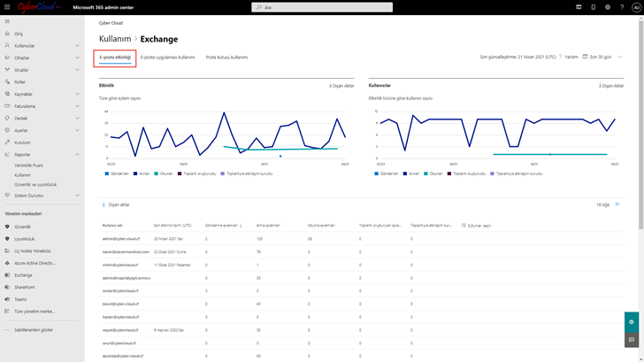
Task: Open the Uyumluluk admin center icon
Action: tap(7, 239)
